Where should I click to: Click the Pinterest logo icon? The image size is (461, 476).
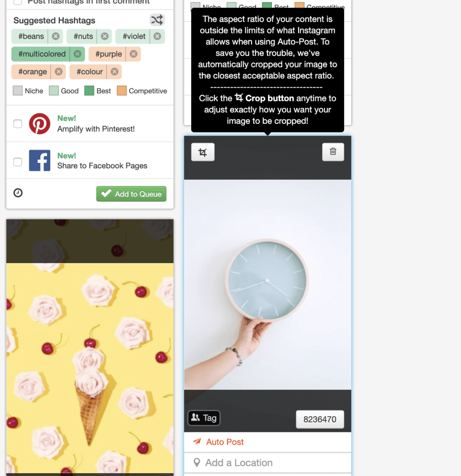pos(40,124)
